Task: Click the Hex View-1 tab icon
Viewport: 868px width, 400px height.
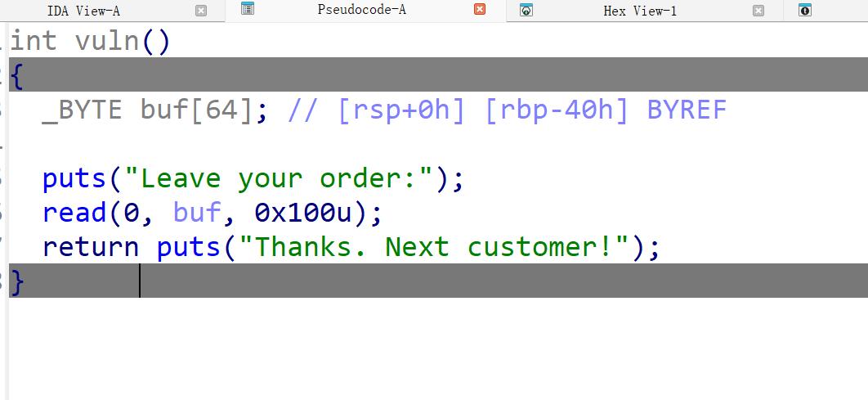Action: (x=526, y=10)
